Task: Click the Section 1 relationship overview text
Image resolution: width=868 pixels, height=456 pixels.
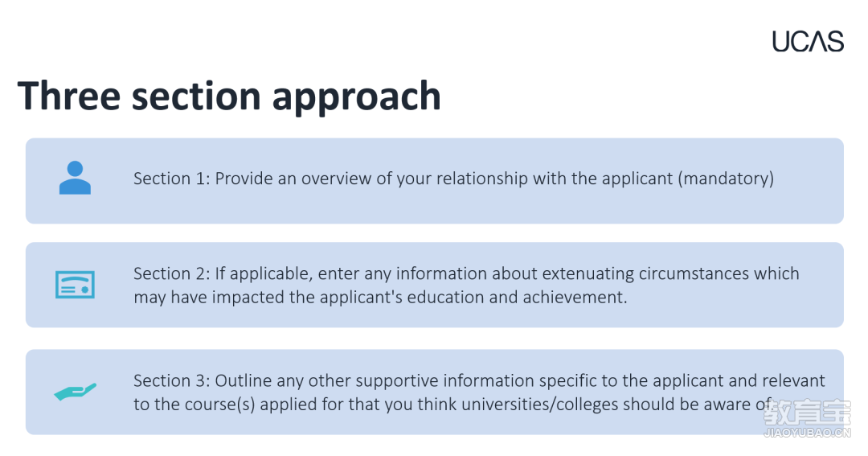Action: (x=453, y=179)
